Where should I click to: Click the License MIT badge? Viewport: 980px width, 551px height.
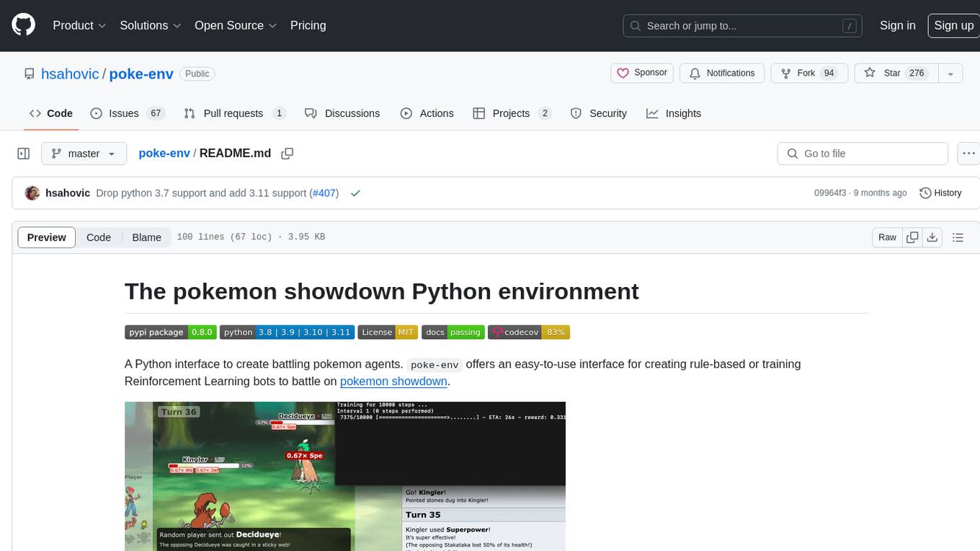(388, 332)
